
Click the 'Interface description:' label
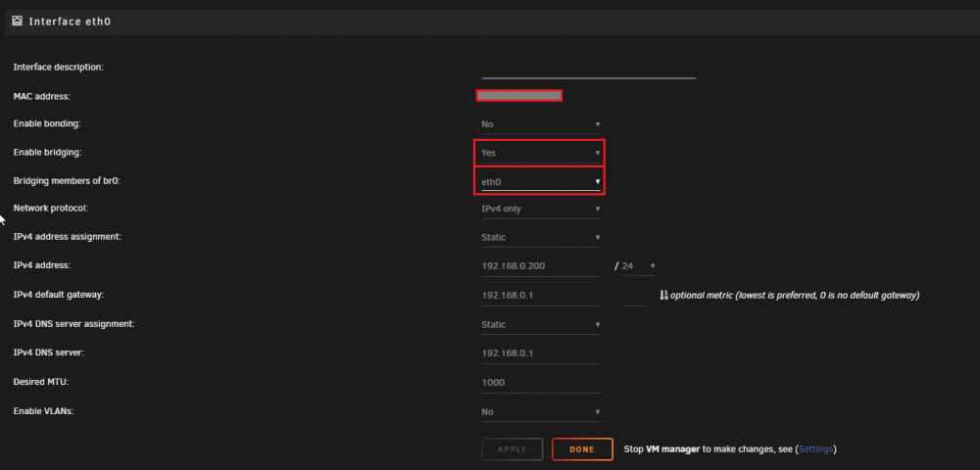(58, 67)
